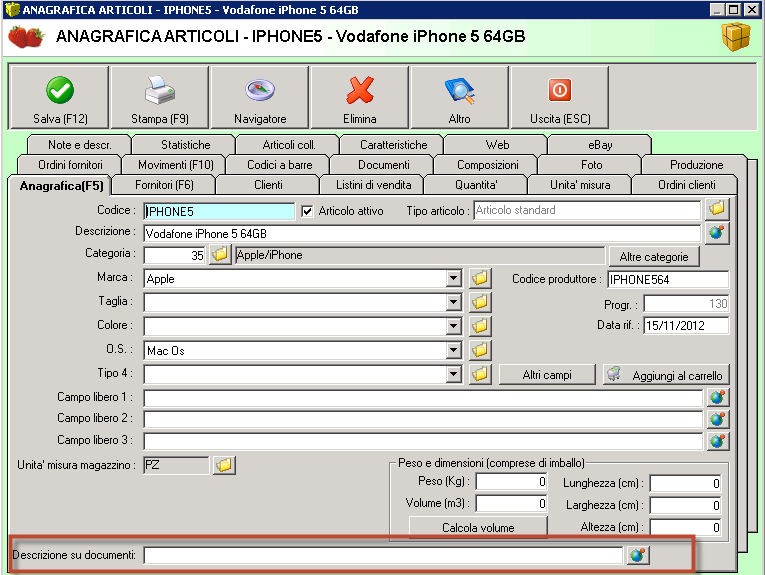Click globe icon for Campo libero 3
Viewport: 765px width, 575px height.
pyautogui.click(x=718, y=441)
